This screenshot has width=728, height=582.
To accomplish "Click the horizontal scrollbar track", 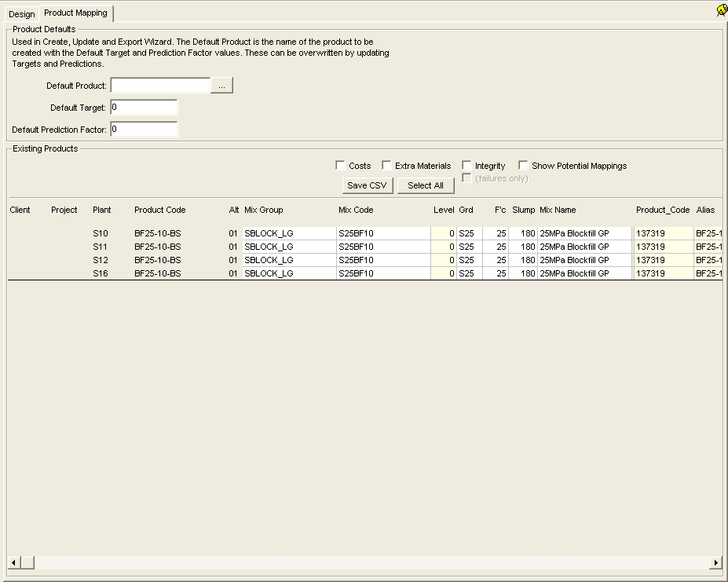I will point(369,562).
